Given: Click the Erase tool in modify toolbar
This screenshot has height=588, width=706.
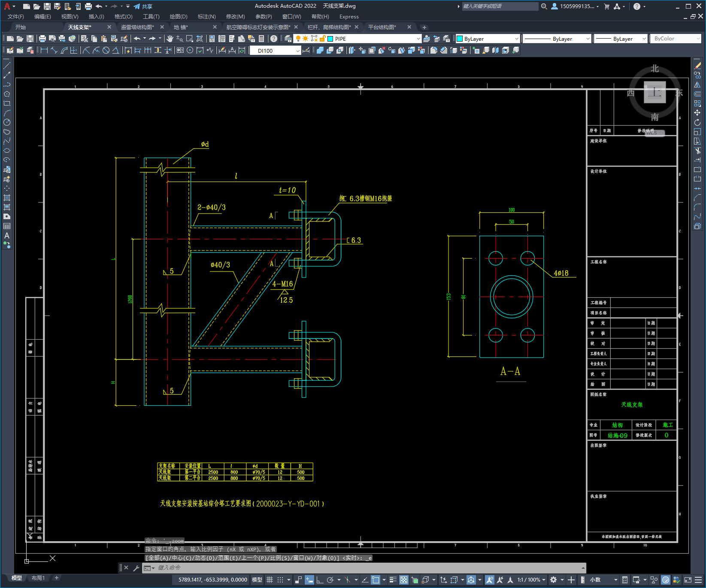Looking at the screenshot, I should point(697,66).
